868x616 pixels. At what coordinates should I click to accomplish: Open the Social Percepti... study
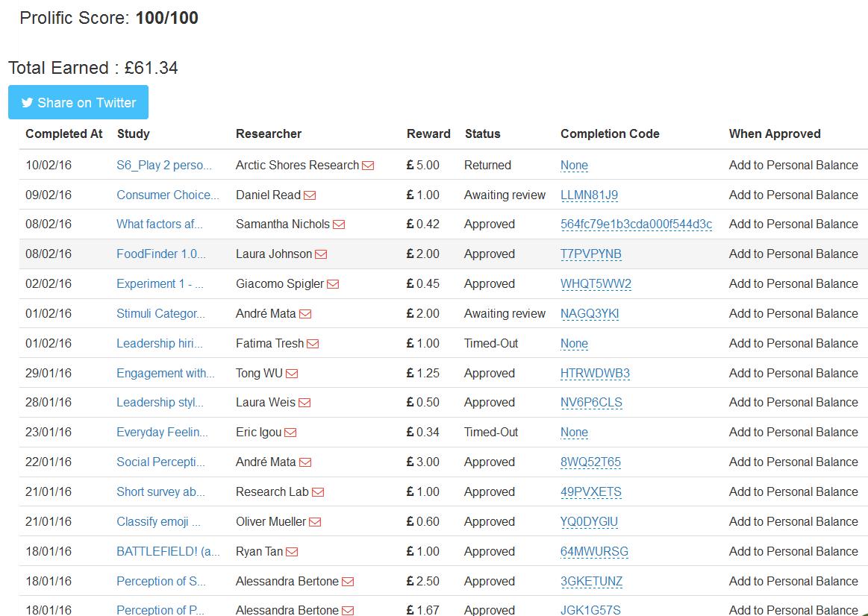click(x=160, y=462)
